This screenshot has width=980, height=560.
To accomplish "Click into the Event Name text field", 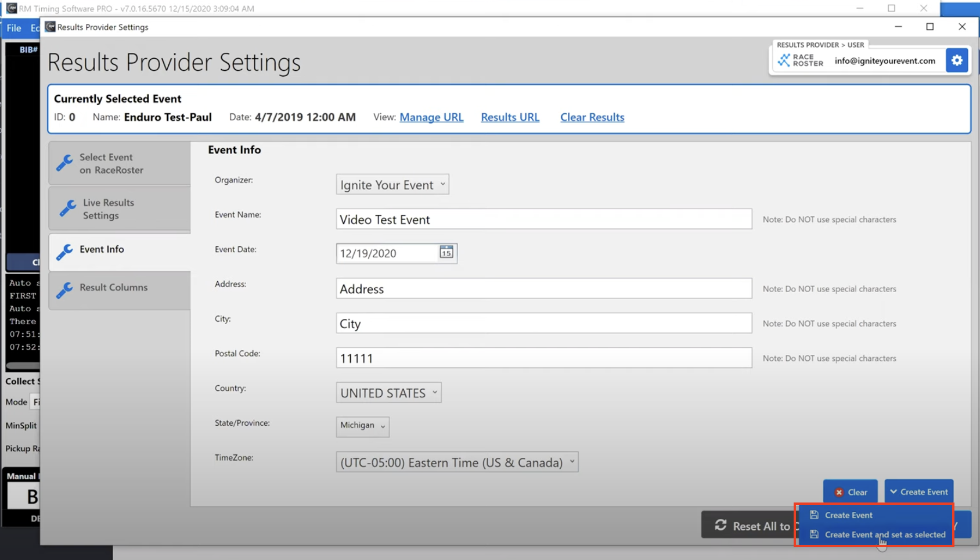I will [x=543, y=220].
